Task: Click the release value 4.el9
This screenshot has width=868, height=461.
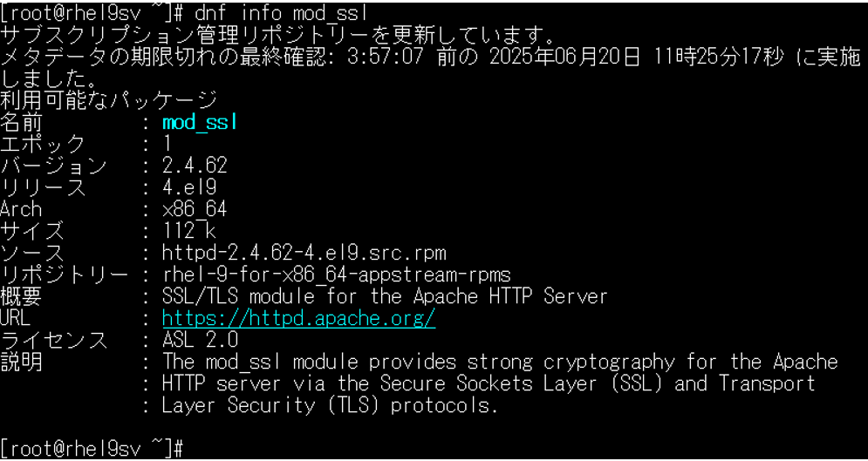Action: (189, 188)
